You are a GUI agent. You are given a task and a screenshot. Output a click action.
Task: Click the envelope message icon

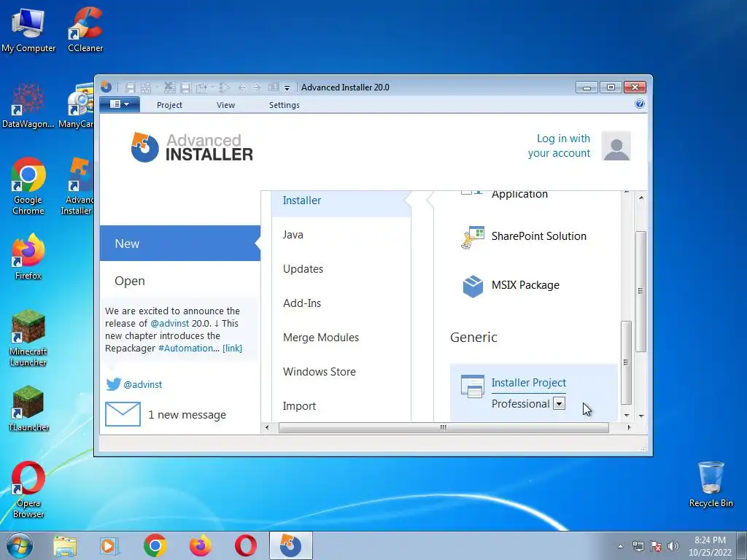[123, 414]
